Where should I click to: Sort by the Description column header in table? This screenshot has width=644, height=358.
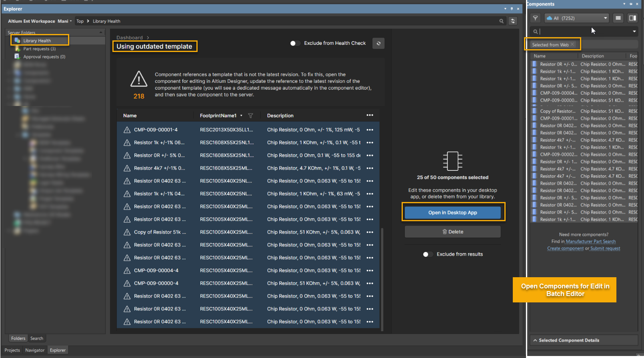point(280,116)
